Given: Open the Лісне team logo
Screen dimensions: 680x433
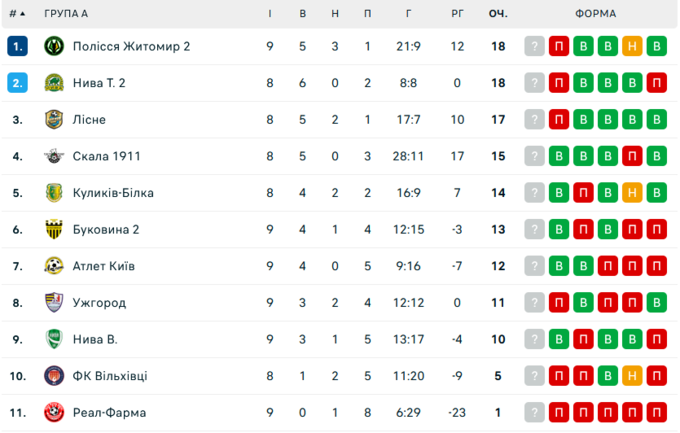Looking at the screenshot, I should (x=54, y=120).
